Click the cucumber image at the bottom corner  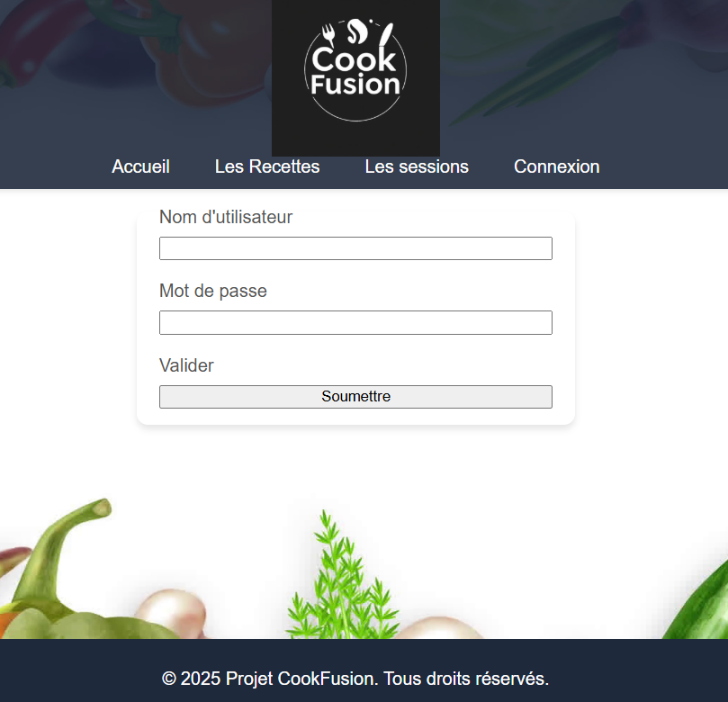[x=697, y=604]
